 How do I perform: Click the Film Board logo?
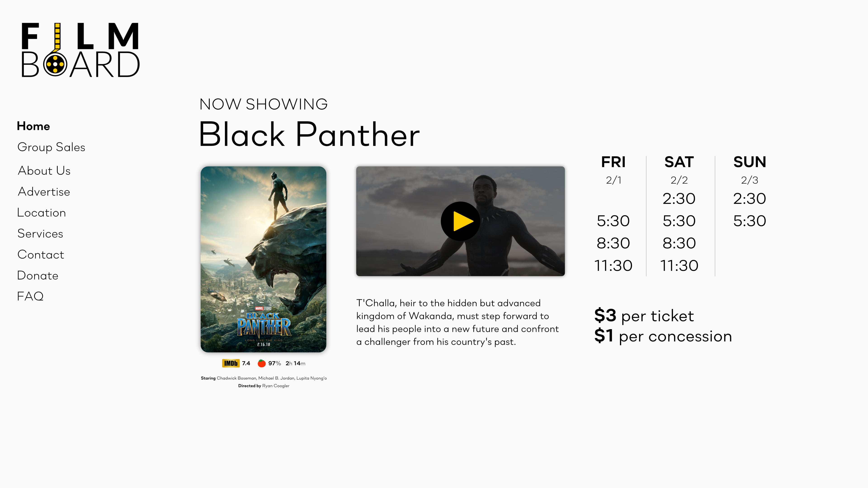[80, 50]
